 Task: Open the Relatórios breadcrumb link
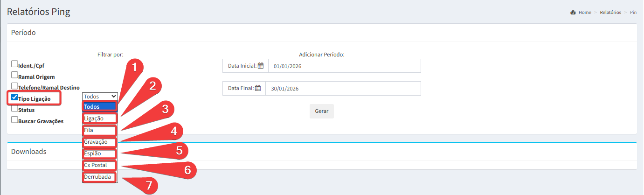610,13
